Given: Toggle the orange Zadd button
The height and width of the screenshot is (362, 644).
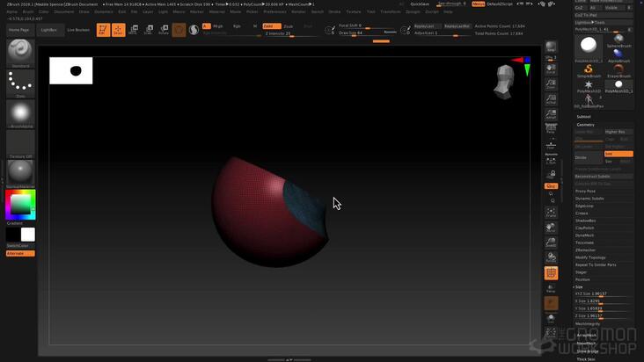Looking at the screenshot, I should 272,26.
